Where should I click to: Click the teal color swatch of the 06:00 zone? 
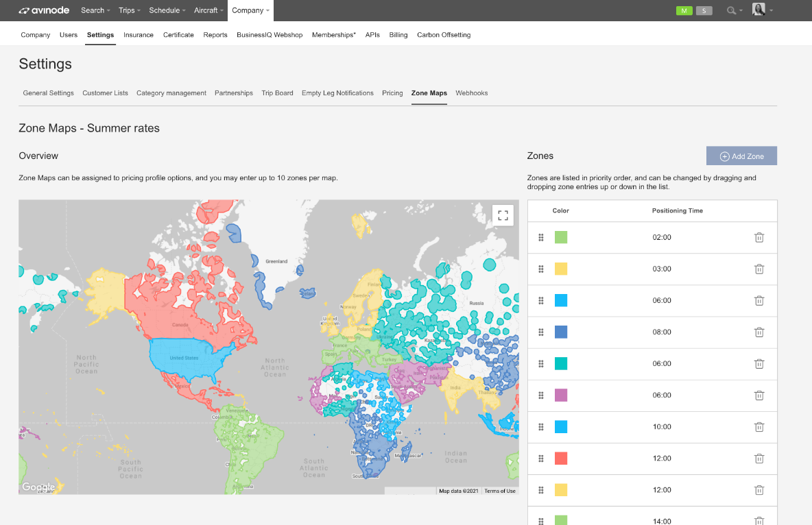(x=561, y=363)
